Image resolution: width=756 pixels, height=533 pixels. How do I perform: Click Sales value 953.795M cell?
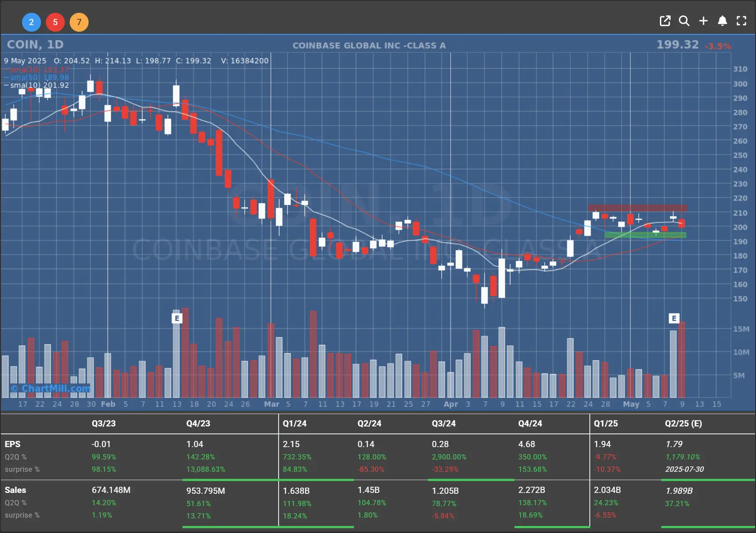[205, 491]
